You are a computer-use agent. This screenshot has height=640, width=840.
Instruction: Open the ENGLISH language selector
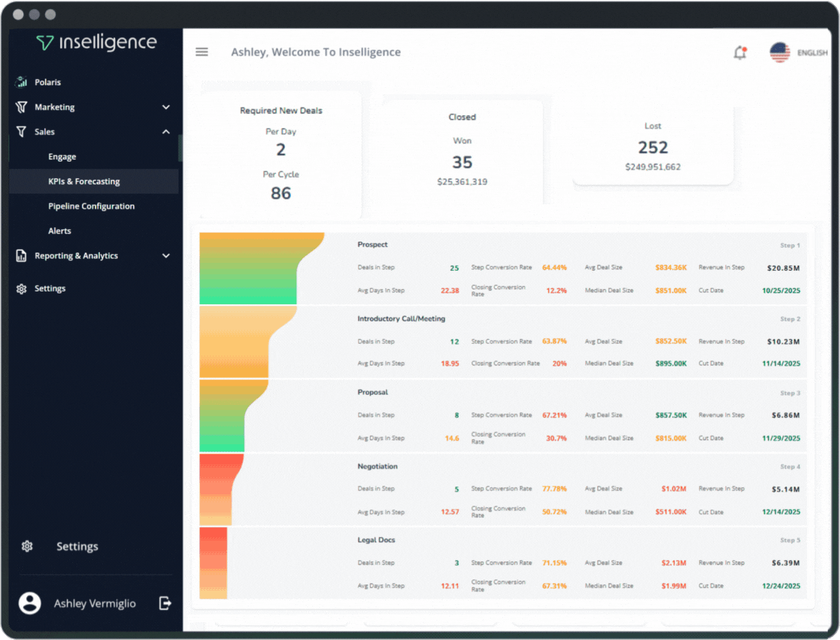pos(812,52)
